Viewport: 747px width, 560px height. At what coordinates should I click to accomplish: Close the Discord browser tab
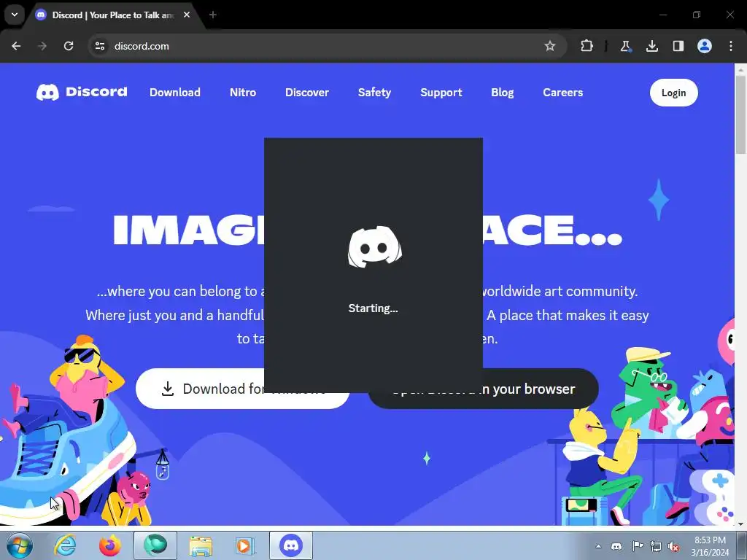(187, 15)
